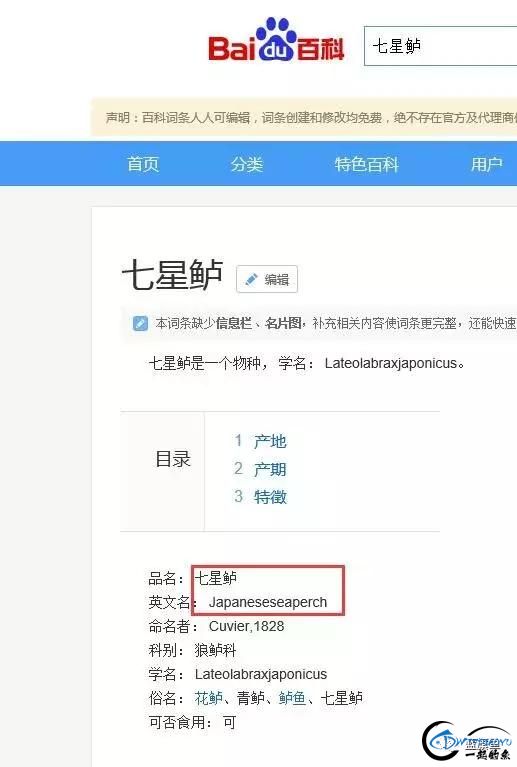The image size is (517, 767).
Task: Click the pencil icon beside 编辑
Action: pyautogui.click(x=251, y=280)
